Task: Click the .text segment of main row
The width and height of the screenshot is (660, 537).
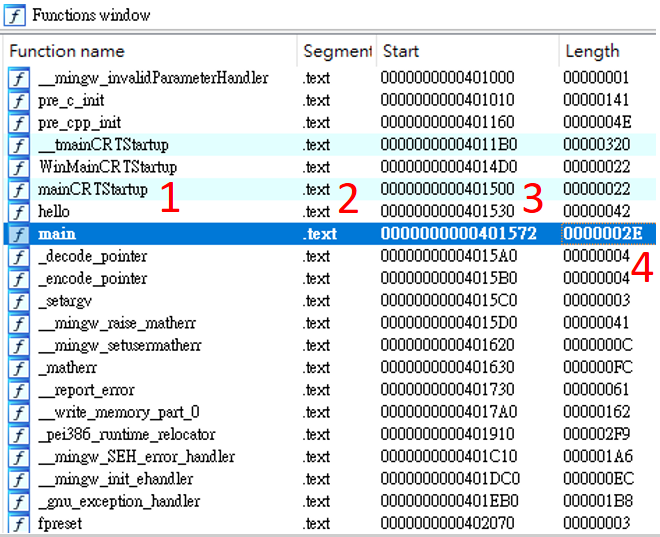Action: [x=320, y=234]
